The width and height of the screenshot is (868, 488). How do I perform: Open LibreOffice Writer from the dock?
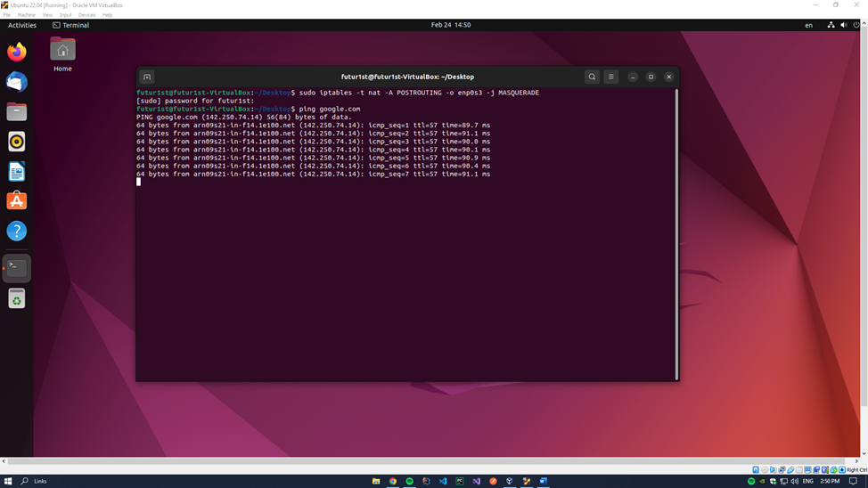[x=17, y=172]
